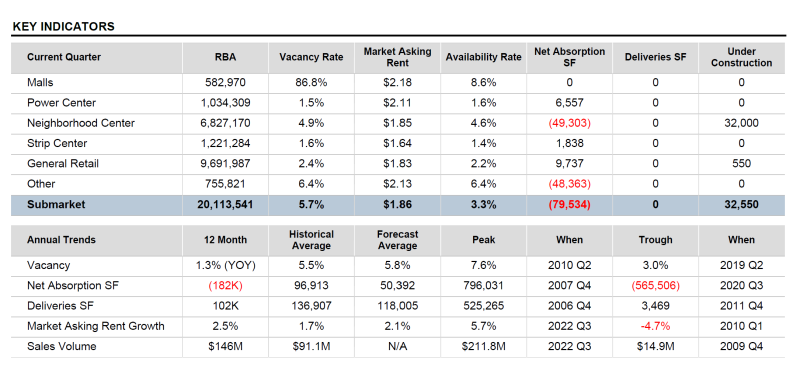800x384 pixels.
Task: Select the Malls row label
Action: click(40, 83)
